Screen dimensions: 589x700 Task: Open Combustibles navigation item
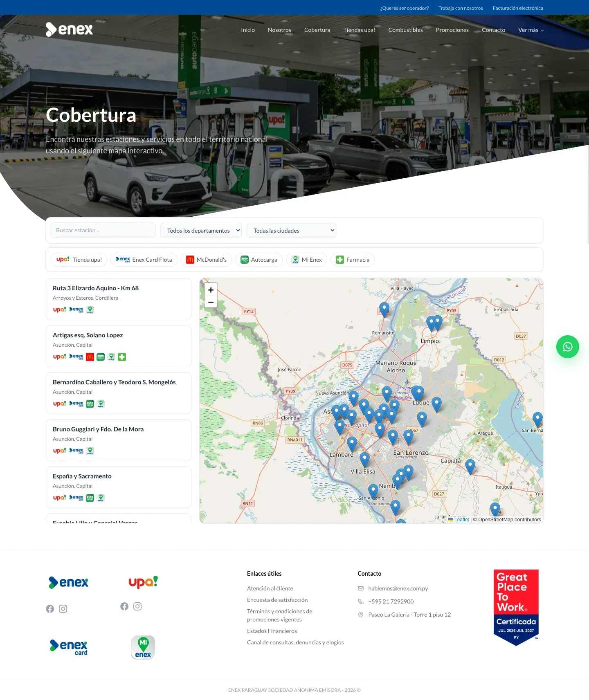coord(405,30)
